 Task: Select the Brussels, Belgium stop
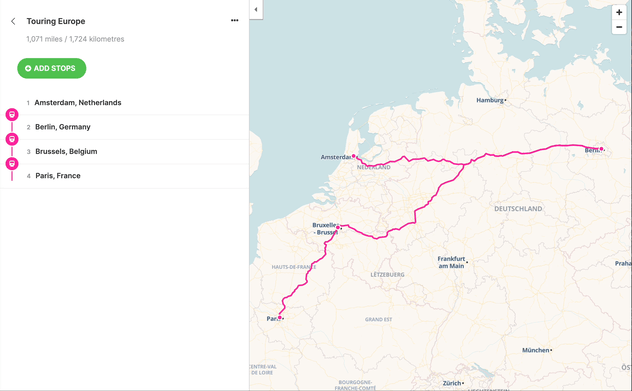coord(125,152)
